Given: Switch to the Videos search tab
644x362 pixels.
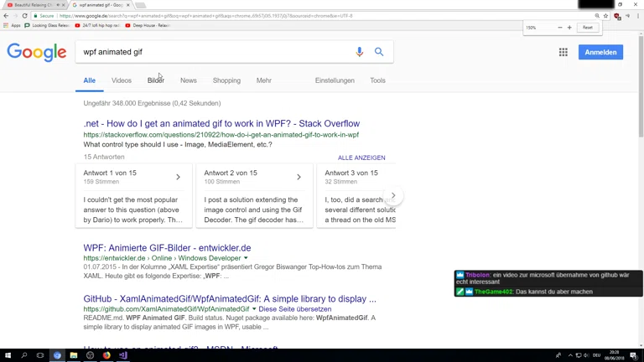Looking at the screenshot, I should (122, 80).
